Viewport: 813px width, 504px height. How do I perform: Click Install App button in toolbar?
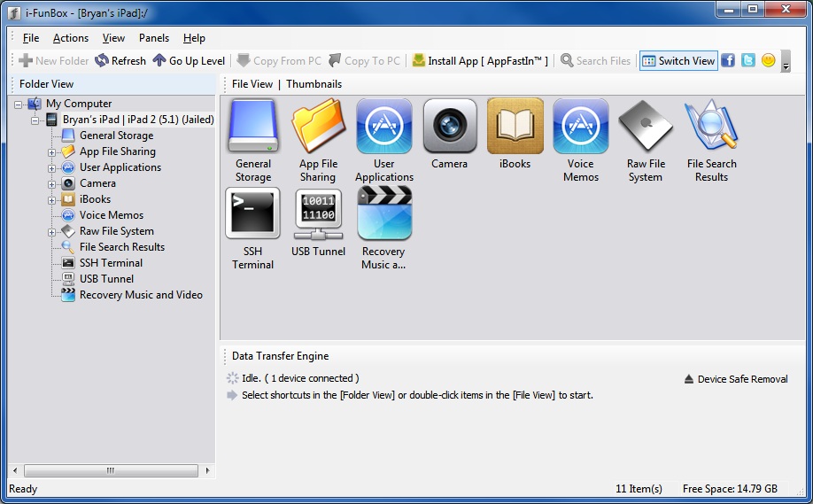pos(480,61)
